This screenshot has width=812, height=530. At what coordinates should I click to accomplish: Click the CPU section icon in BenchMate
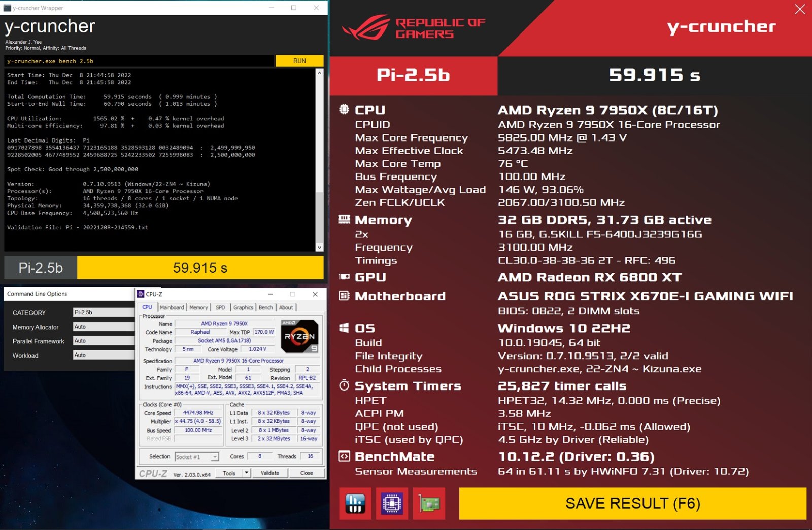[344, 109]
